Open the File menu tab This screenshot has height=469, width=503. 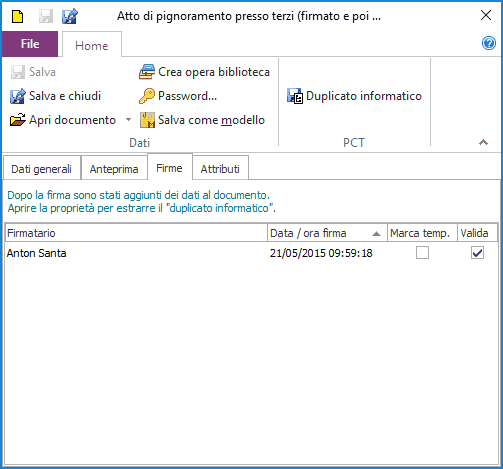pyautogui.click(x=30, y=44)
